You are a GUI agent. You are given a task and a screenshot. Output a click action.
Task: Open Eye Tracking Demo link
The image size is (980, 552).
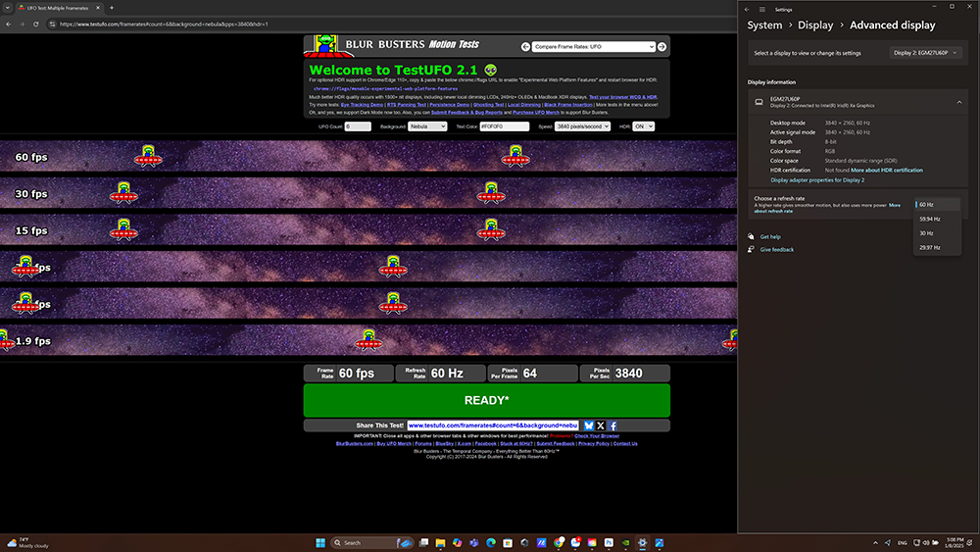pos(362,104)
